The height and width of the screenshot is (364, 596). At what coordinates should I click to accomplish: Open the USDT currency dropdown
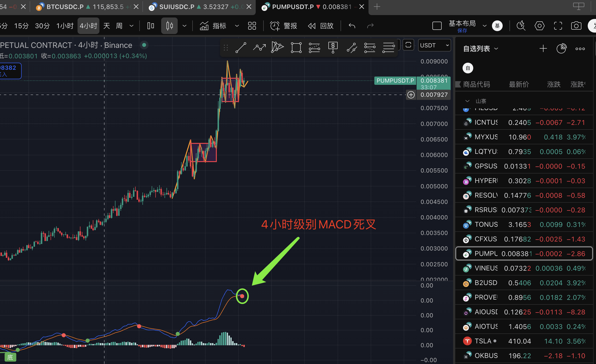tap(434, 45)
